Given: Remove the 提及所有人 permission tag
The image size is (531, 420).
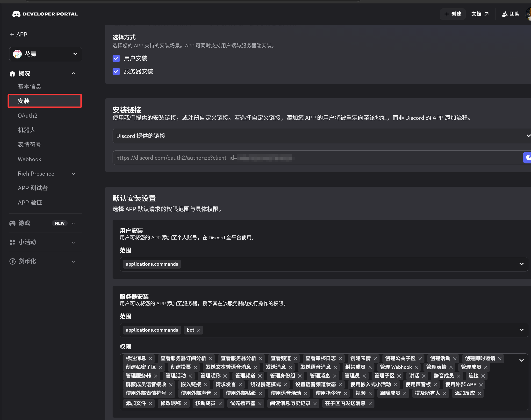Looking at the screenshot, I should click(445, 393).
